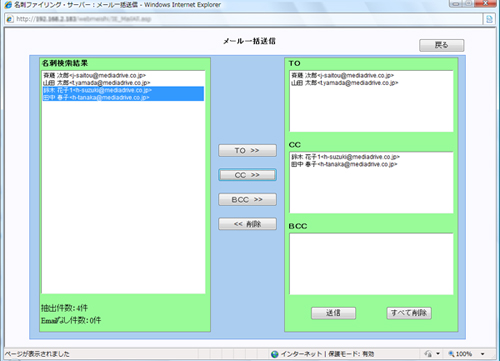Screen dimensions: 500x361
Task: Click the globe Internet zone icon in status bar
Action: 275,354
